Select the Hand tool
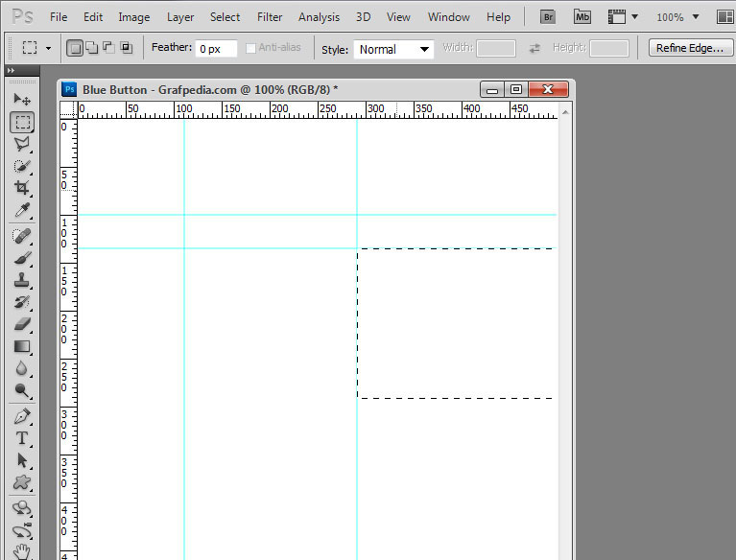 coord(22,551)
